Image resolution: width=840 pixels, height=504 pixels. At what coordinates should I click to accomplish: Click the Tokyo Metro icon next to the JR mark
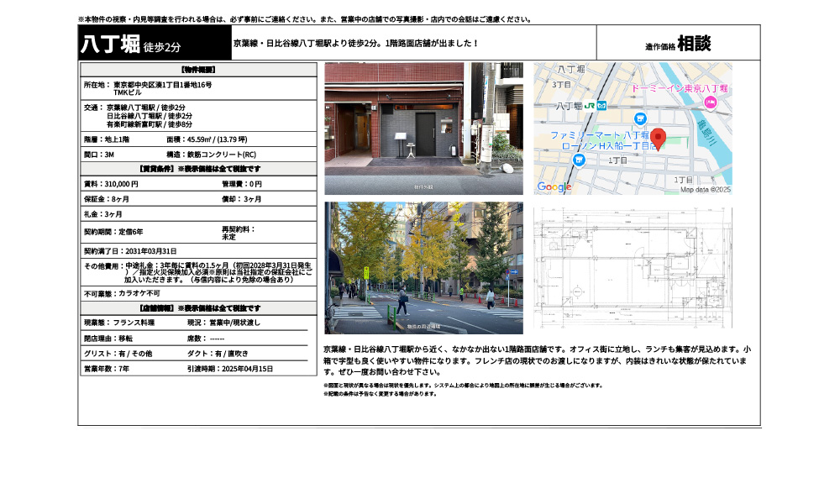point(601,106)
